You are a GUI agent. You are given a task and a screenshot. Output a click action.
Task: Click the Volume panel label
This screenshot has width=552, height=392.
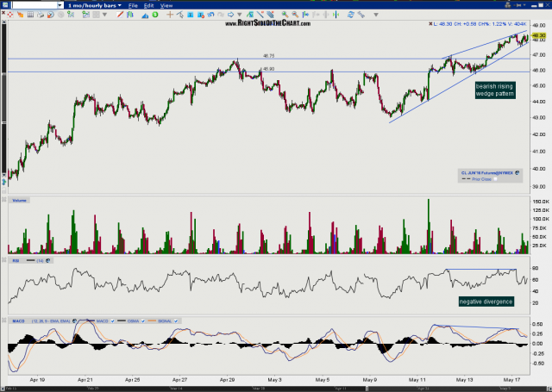pyautogui.click(x=19, y=201)
